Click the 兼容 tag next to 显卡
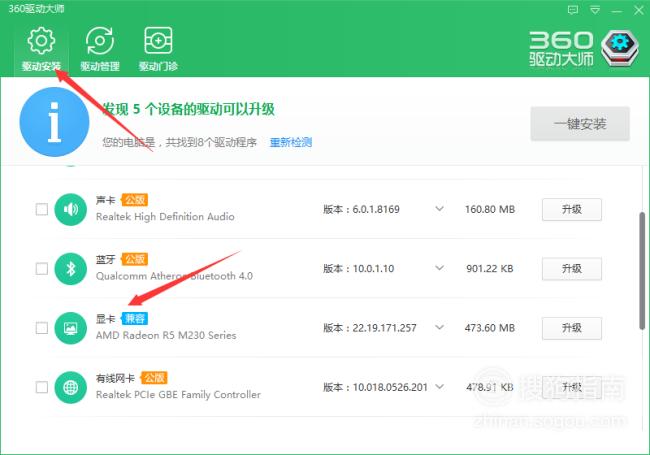650x455 pixels. [x=135, y=319]
